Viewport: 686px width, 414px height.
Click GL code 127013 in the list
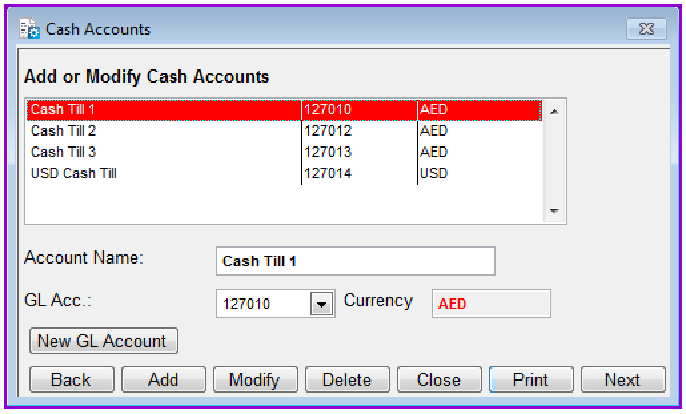[328, 152]
